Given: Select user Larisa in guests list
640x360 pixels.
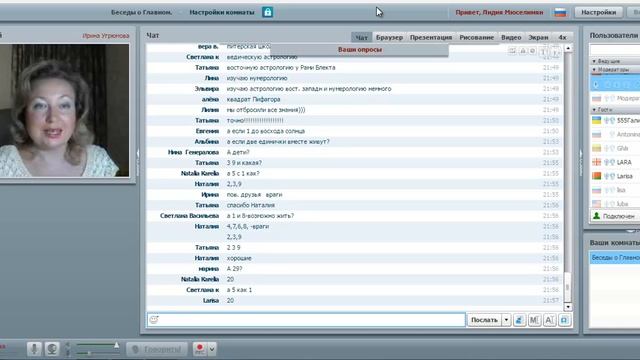Looking at the screenshot, I should pos(615,176).
